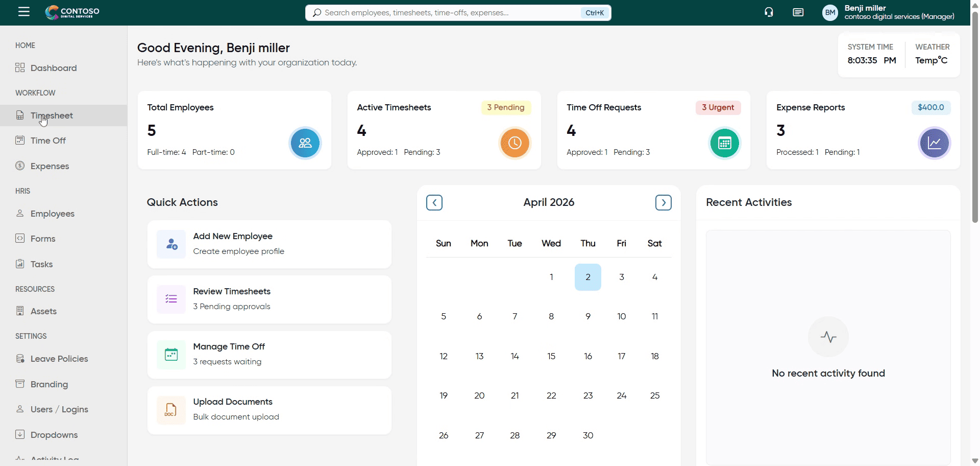The image size is (980, 466).
Task: Click the BM user avatar
Action: tap(830, 13)
